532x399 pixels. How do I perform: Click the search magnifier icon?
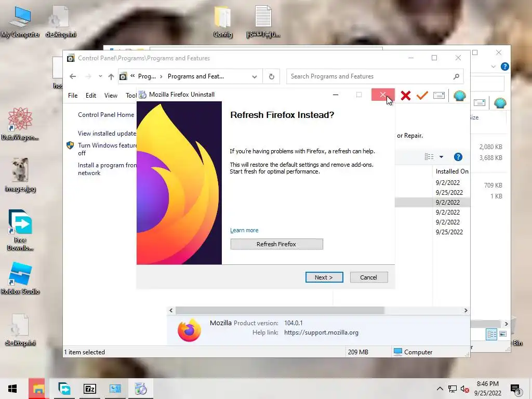point(456,77)
